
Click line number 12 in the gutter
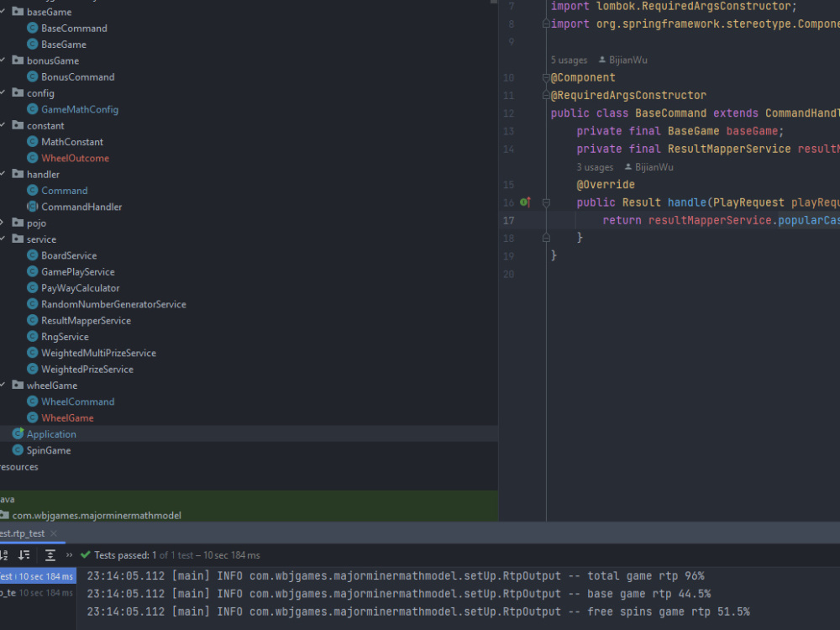508,113
